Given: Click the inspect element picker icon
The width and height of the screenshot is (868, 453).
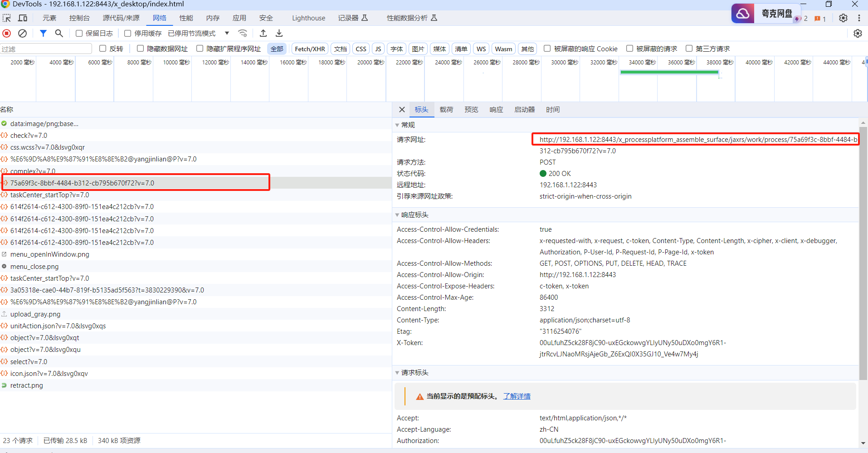Looking at the screenshot, I should point(7,18).
